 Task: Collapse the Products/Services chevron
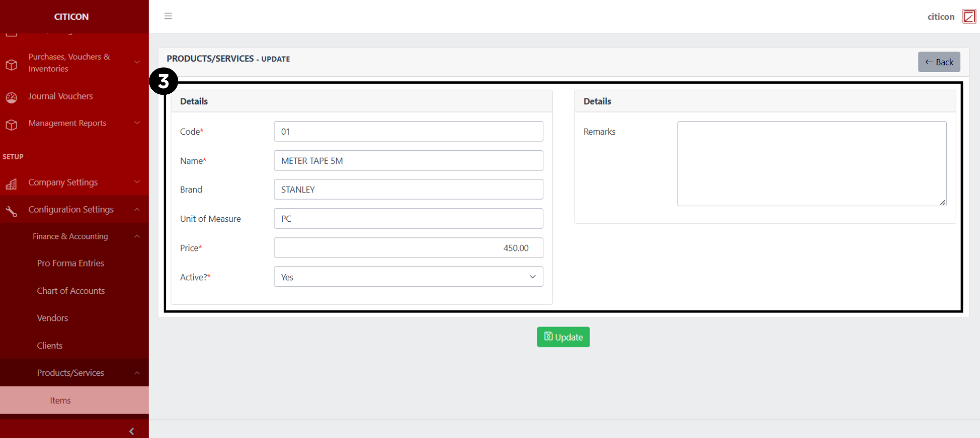137,373
